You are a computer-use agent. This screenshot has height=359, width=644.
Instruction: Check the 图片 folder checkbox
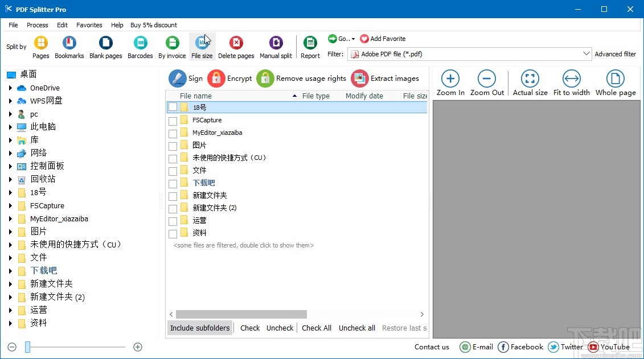point(173,146)
